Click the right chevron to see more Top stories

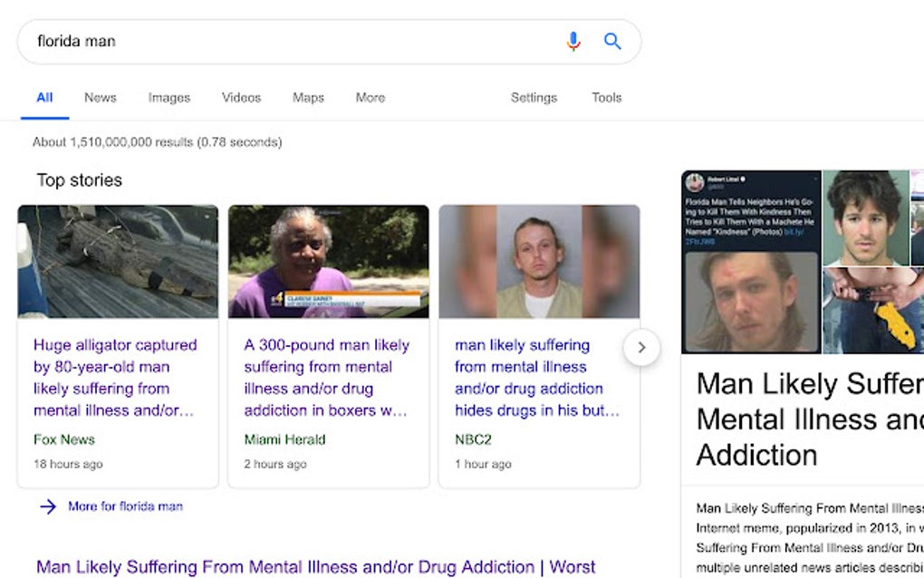(641, 348)
